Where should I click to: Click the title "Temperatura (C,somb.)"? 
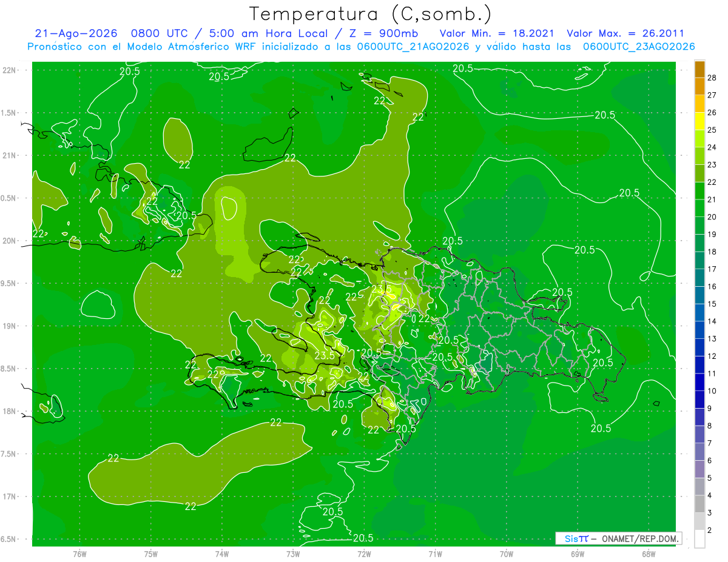370,14
